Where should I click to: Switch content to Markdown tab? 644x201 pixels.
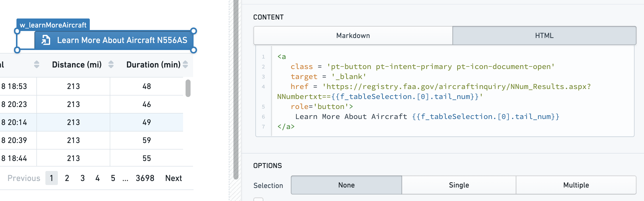tap(353, 35)
